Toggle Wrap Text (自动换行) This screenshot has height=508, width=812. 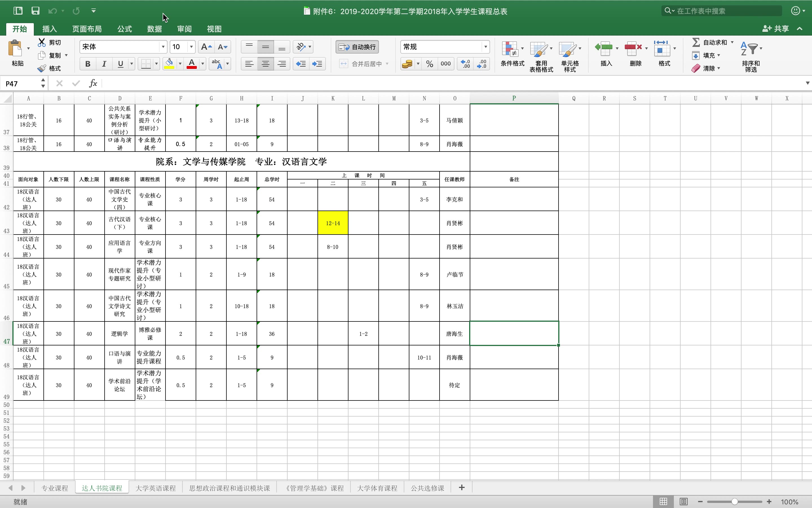(x=357, y=47)
